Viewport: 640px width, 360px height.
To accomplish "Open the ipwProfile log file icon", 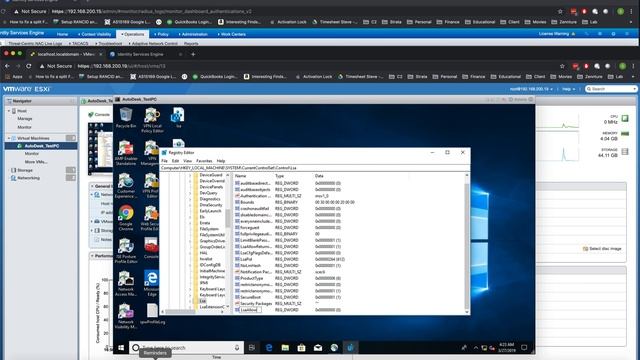I will click(x=152, y=313).
